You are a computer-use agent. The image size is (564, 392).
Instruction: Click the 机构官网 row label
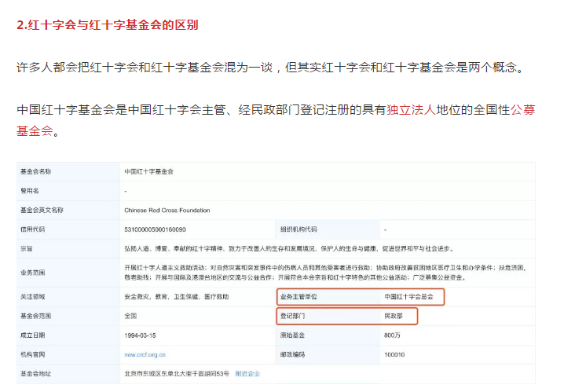(x=33, y=354)
